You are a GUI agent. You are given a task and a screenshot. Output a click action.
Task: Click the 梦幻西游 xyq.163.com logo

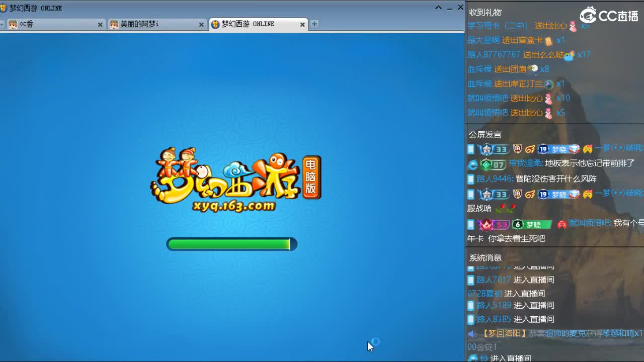coord(235,180)
